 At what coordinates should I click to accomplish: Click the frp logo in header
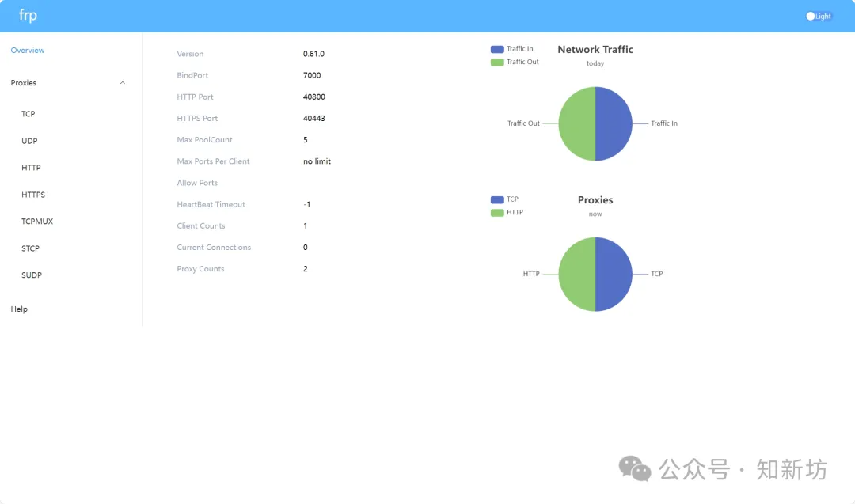tap(28, 15)
